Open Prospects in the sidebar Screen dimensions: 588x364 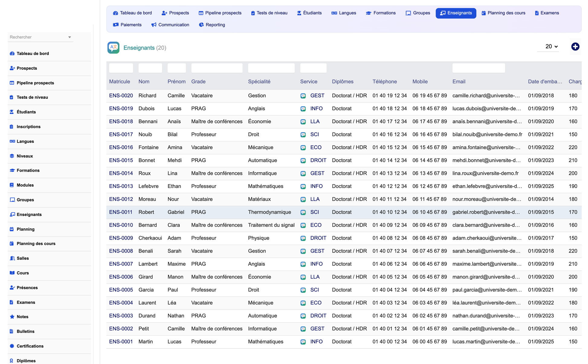49,68
